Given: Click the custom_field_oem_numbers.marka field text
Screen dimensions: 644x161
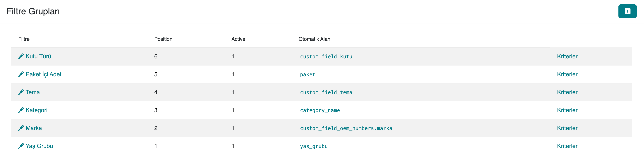Looking at the screenshot, I should [x=346, y=128].
